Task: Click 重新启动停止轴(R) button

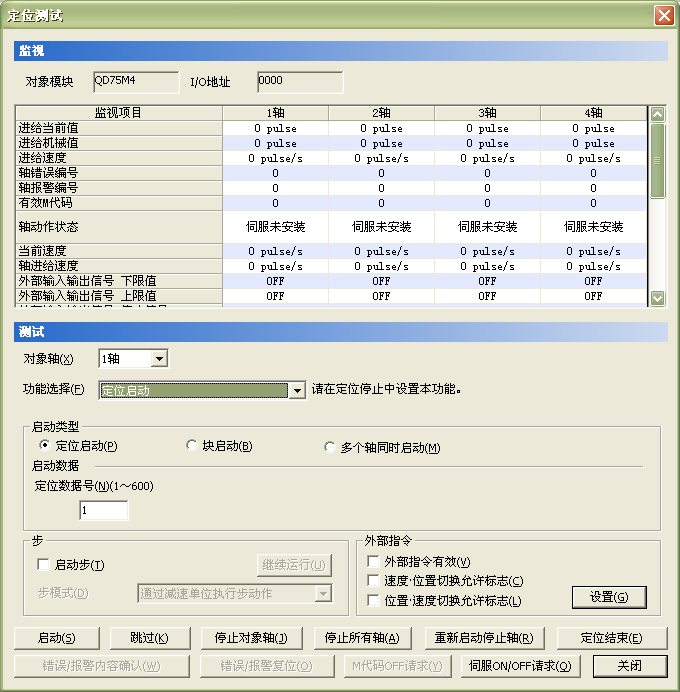Action: pyautogui.click(x=484, y=638)
